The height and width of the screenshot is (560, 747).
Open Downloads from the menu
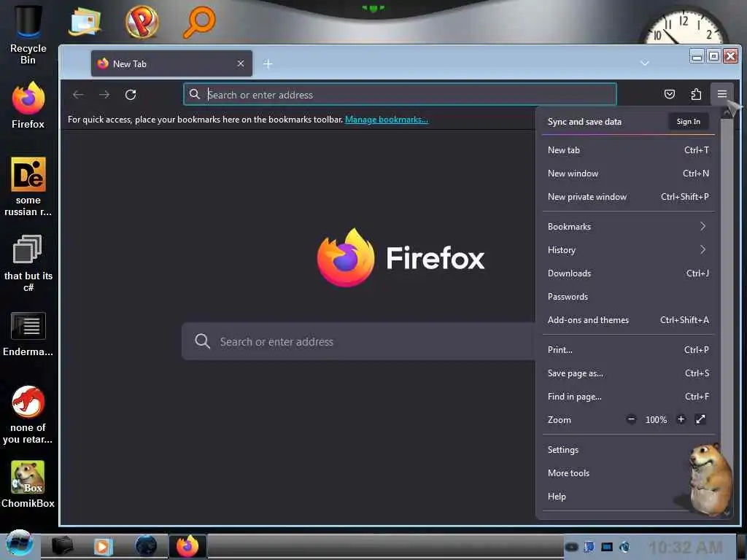tap(628, 273)
